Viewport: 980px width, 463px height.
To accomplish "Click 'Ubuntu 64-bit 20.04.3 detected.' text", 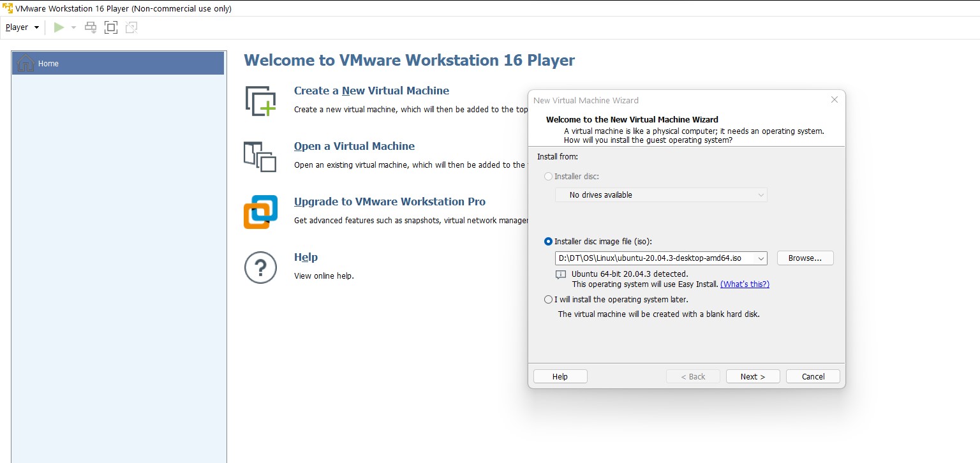I will pos(630,274).
